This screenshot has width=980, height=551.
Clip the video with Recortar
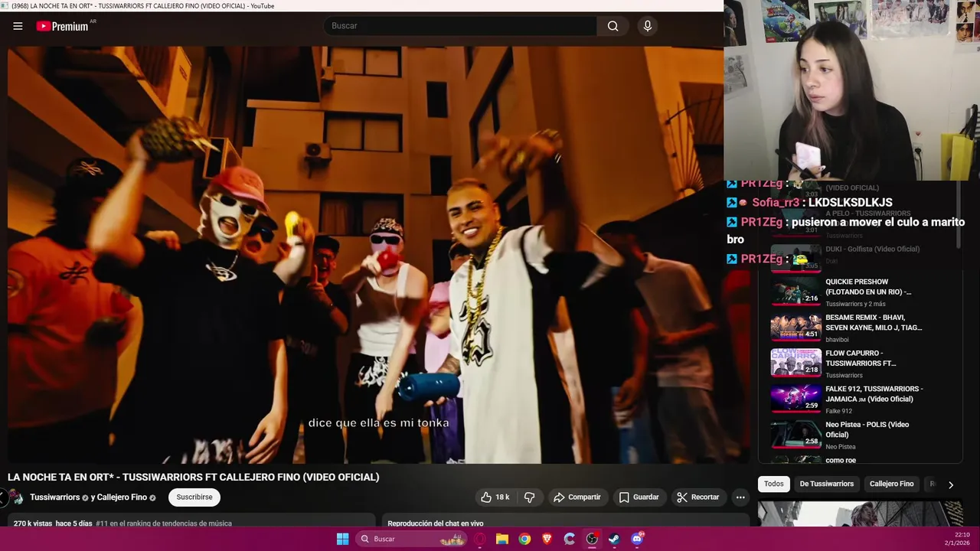[698, 497]
